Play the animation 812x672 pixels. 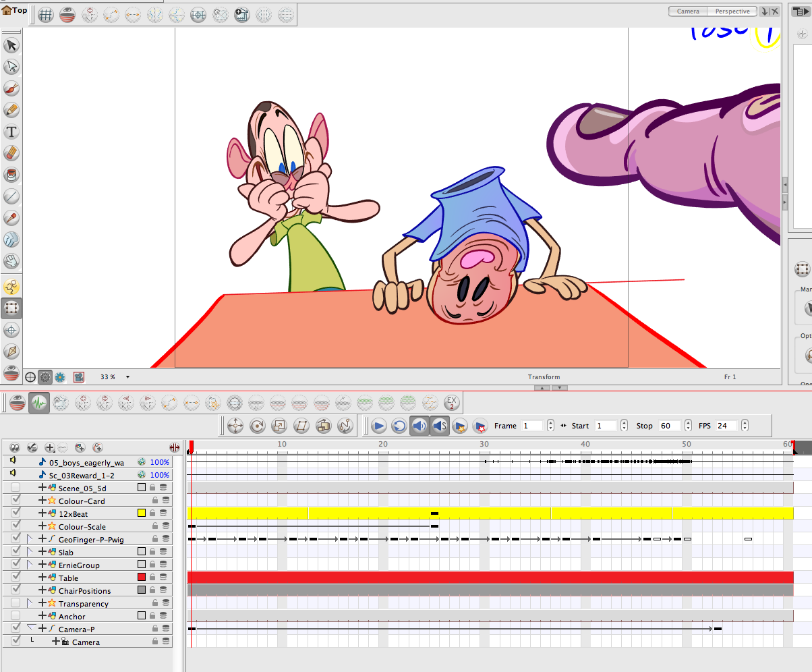378,426
